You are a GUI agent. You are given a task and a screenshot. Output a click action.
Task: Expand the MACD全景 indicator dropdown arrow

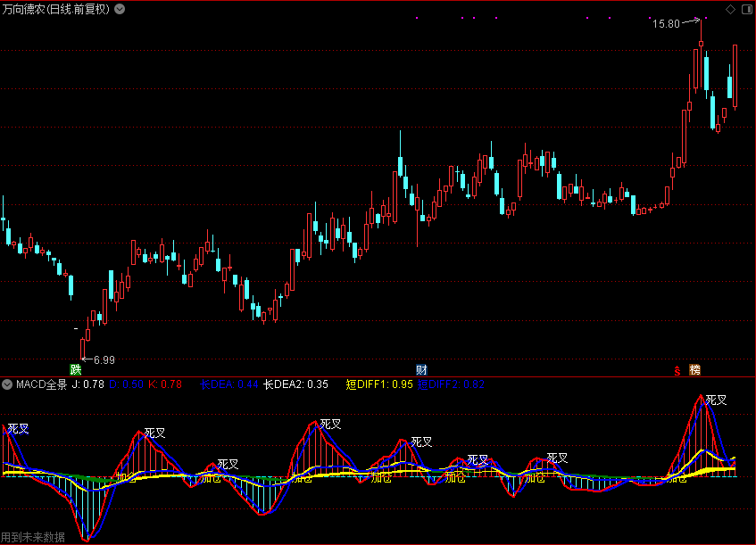pos(8,384)
